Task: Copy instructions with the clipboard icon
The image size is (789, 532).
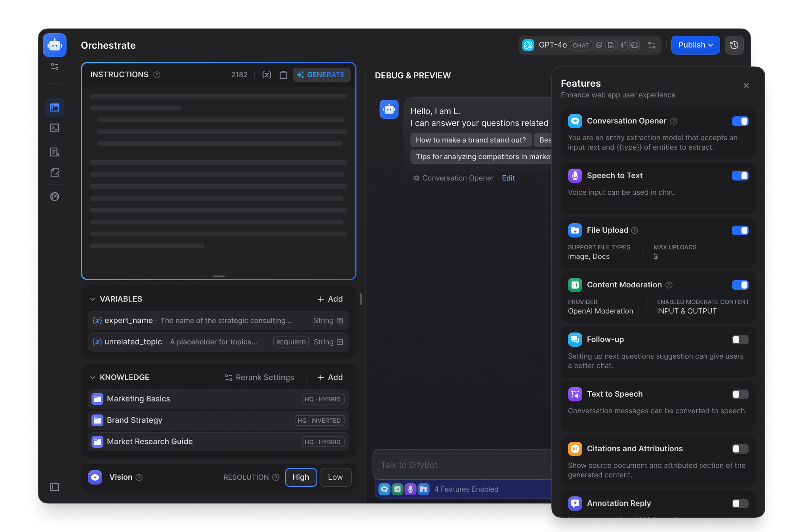Action: [x=283, y=75]
